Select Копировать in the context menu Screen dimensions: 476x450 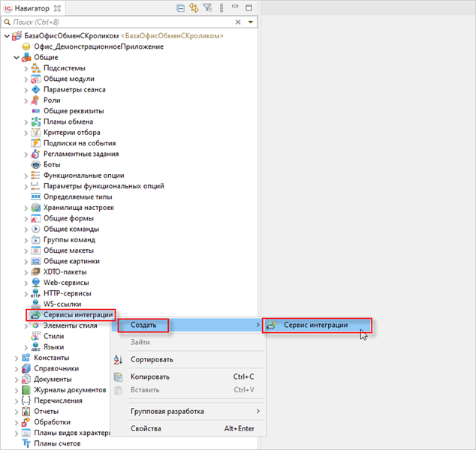click(x=149, y=376)
